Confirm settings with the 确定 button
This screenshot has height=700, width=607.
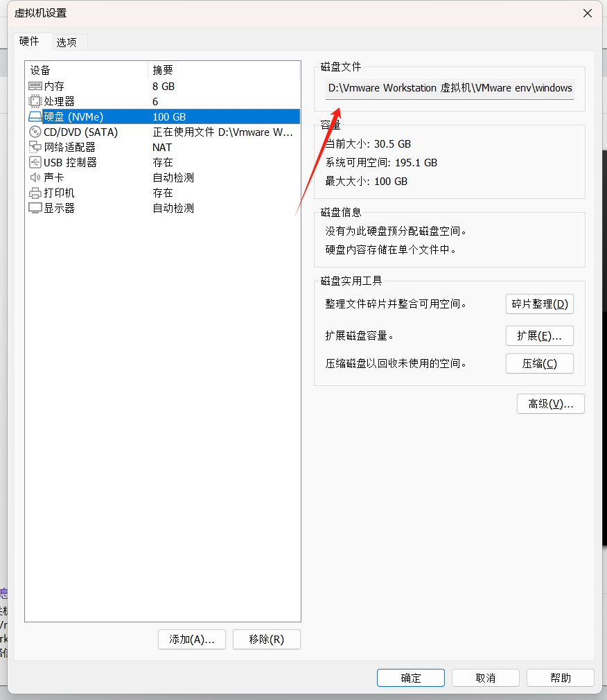click(410, 678)
